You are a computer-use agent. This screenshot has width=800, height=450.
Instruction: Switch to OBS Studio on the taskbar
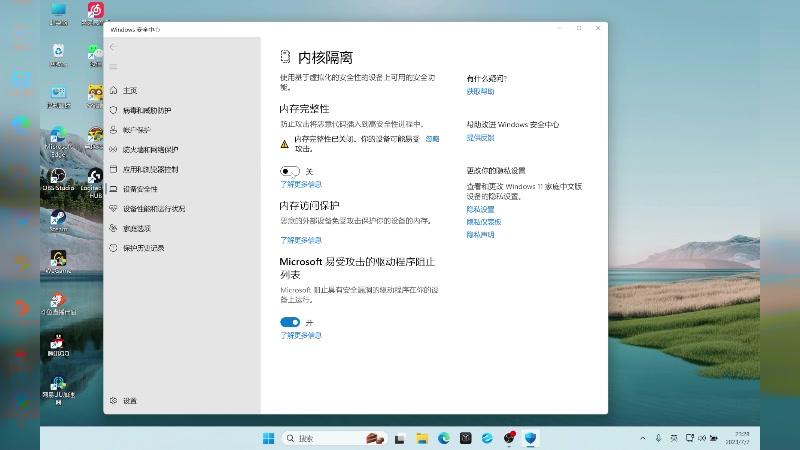click(x=509, y=438)
